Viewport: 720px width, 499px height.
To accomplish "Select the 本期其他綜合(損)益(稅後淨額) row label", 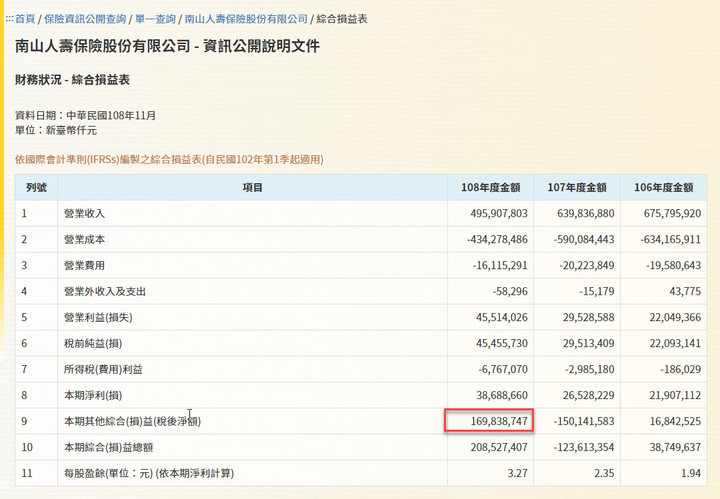I will click(x=132, y=421).
